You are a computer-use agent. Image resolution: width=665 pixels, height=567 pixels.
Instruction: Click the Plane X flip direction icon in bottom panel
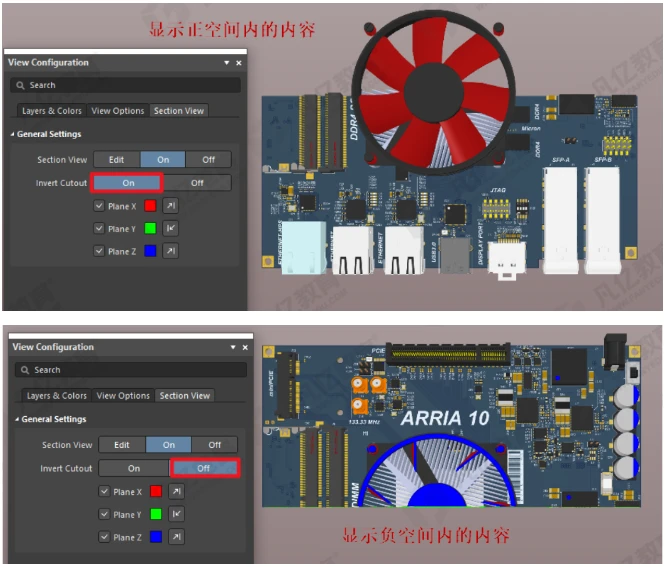click(176, 492)
